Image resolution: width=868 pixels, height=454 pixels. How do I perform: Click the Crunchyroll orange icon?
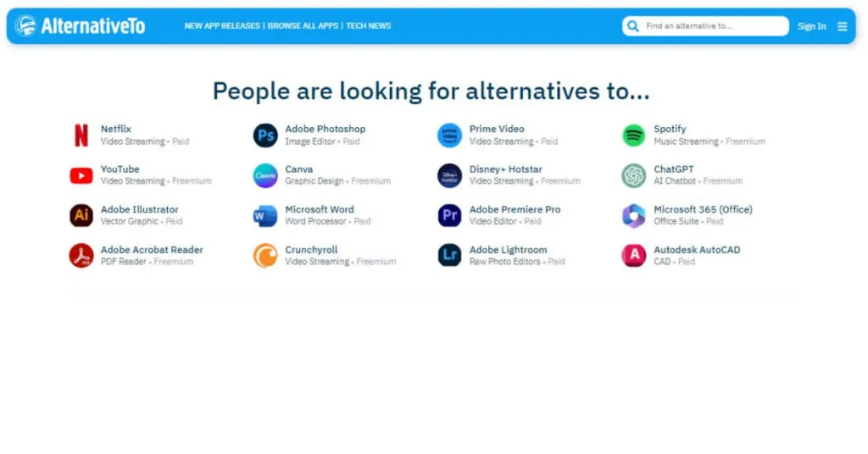[265, 256]
